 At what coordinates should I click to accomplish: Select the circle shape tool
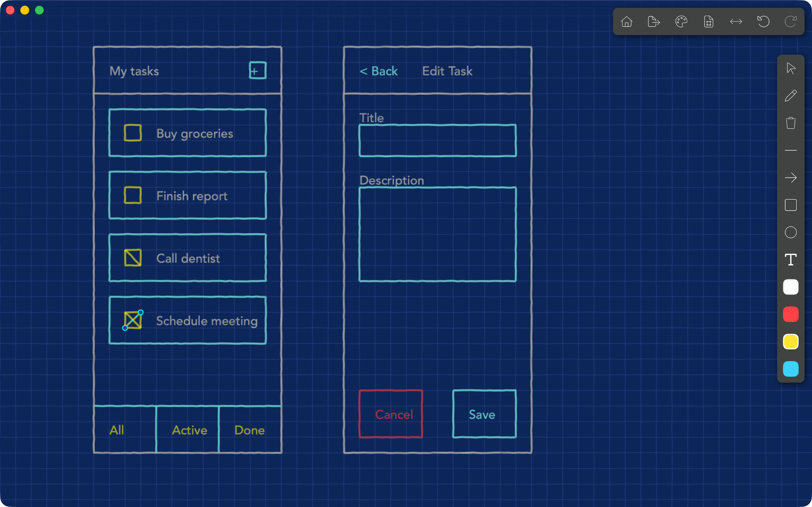tap(790, 232)
